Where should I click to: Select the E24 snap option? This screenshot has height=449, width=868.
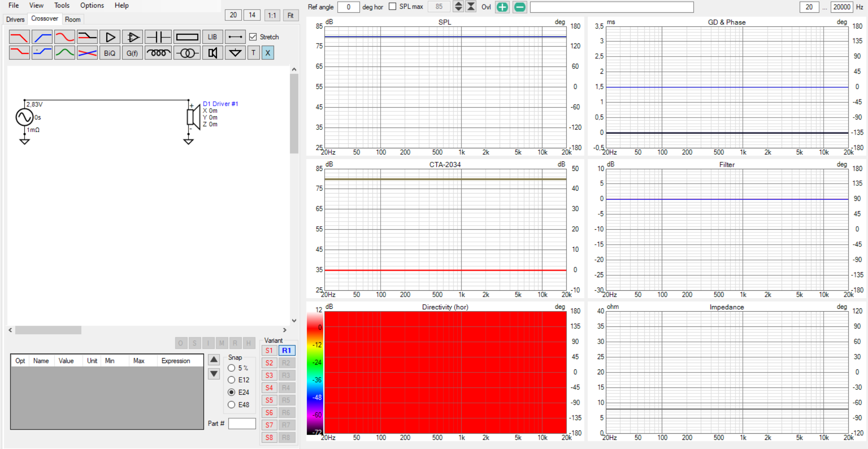coord(231,392)
